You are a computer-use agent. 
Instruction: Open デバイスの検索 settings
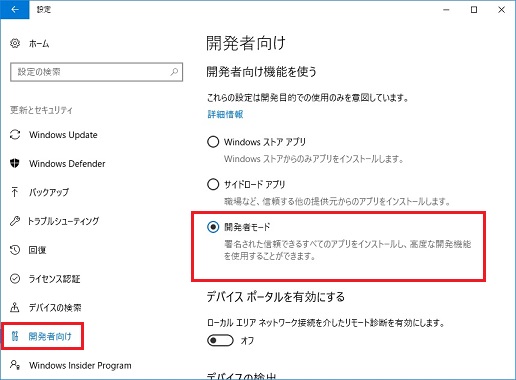[x=55, y=307]
